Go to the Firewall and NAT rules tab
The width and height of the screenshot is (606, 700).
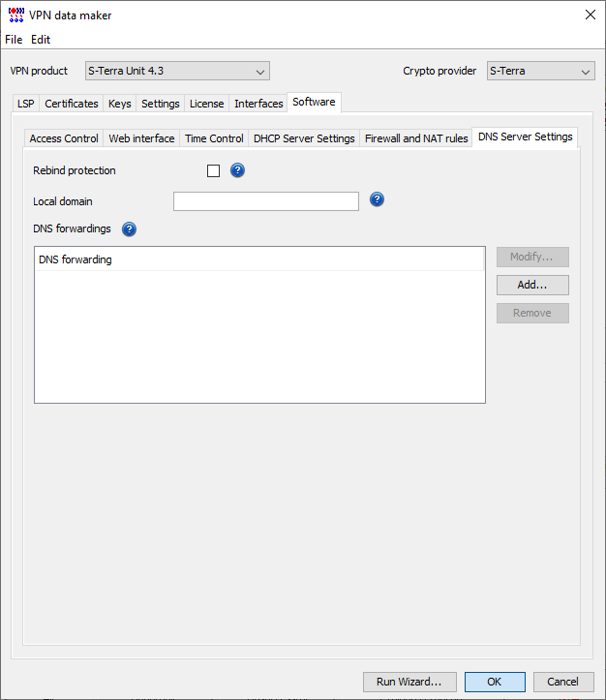pos(416,138)
